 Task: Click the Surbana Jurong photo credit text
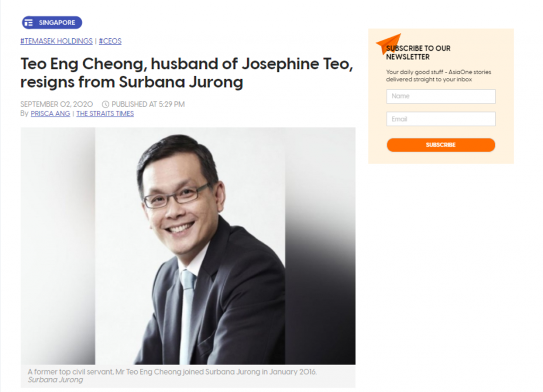[55, 380]
